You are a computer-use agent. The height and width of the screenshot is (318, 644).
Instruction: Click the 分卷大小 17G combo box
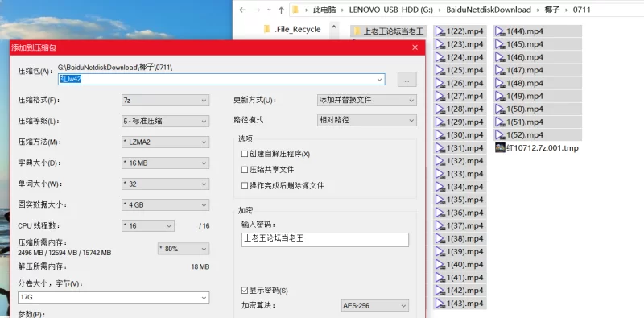pos(114,297)
